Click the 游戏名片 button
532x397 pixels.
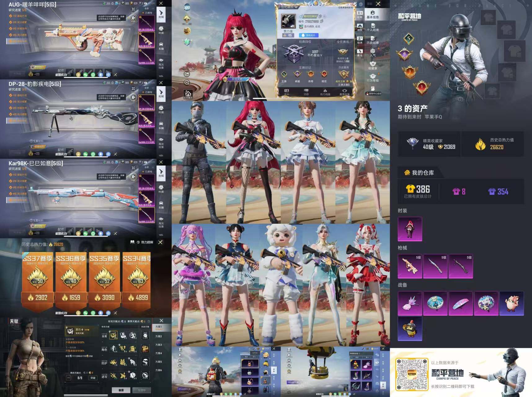308,35
